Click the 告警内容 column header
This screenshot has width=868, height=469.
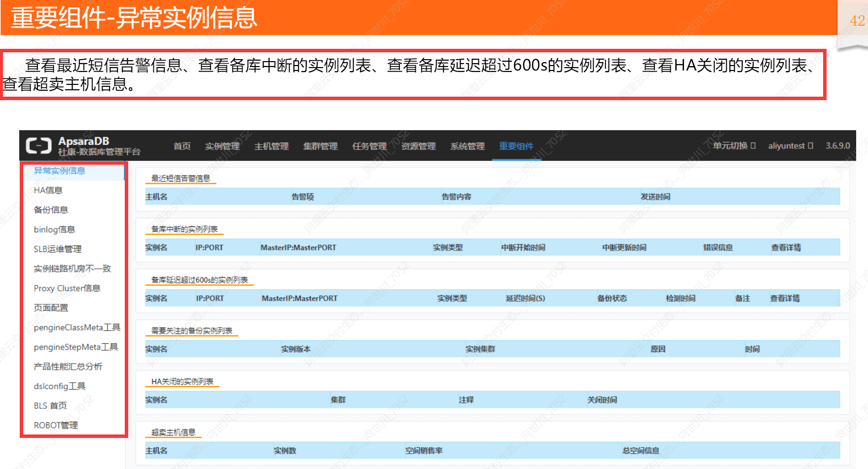456,197
